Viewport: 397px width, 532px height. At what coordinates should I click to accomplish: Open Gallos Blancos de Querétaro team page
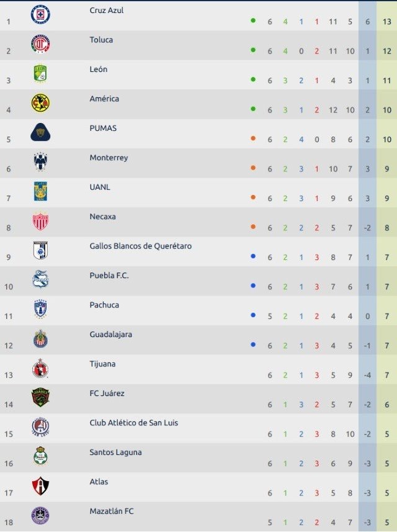pyautogui.click(x=140, y=246)
